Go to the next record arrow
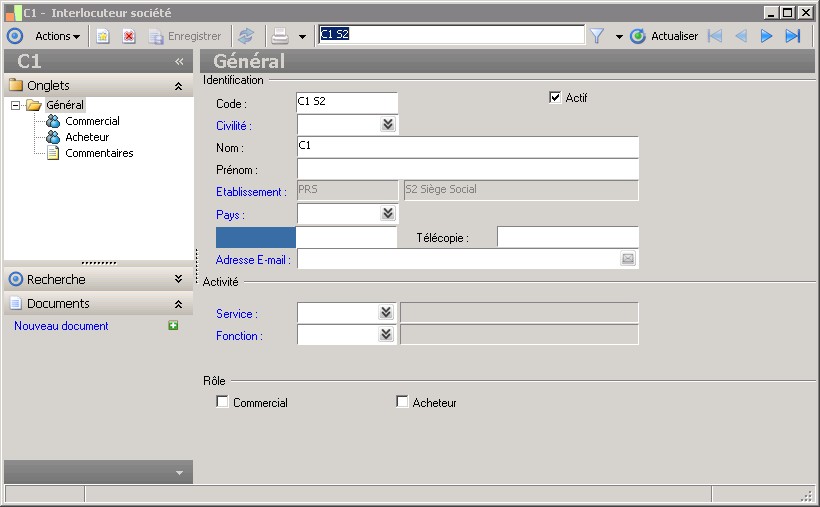Viewport: 820px width, 507px height. tap(767, 36)
